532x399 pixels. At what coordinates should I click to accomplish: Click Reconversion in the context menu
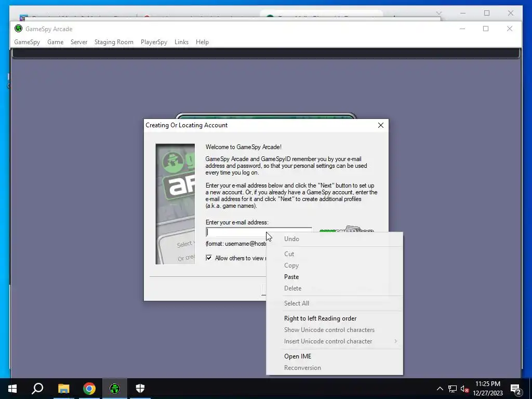[335, 368]
